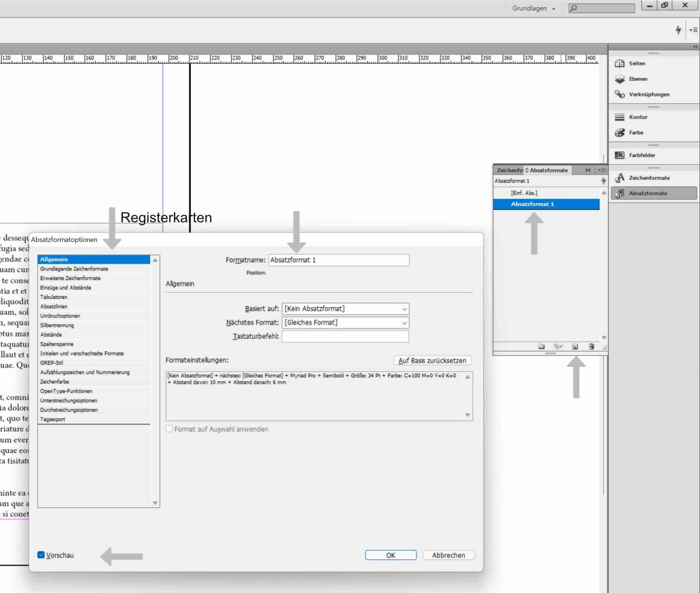Screen dimensions: 700x593
Task: Open the Tabulatoren category
Action: click(x=94, y=297)
